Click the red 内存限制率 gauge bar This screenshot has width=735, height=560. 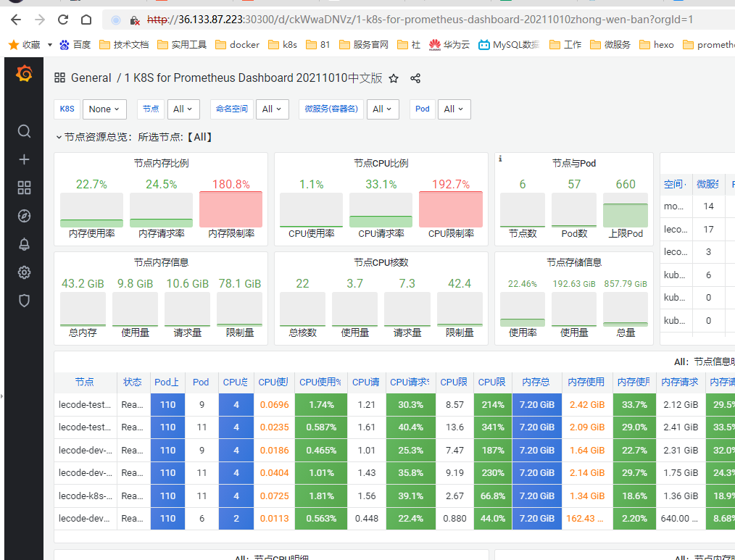pyautogui.click(x=231, y=209)
